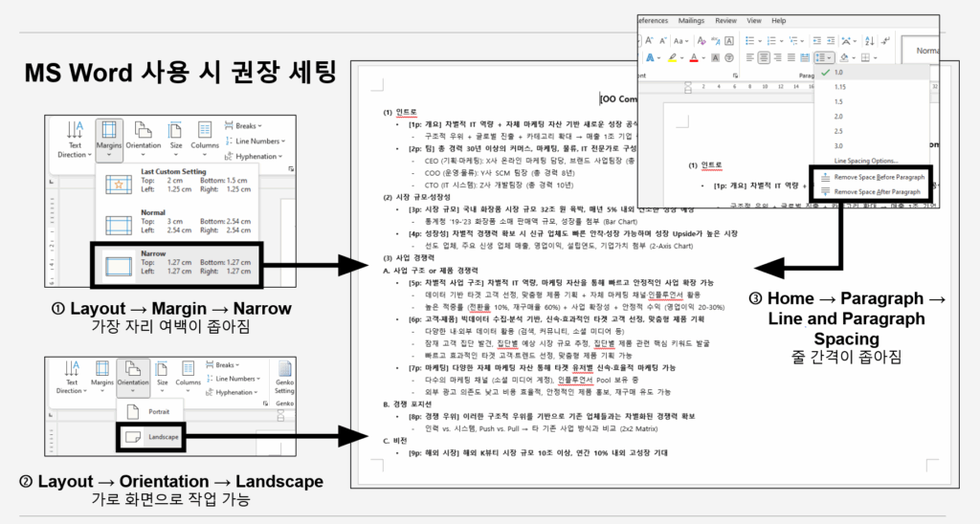Select Landscape orientation
Viewport: 980px width, 524px height.
pos(150,437)
